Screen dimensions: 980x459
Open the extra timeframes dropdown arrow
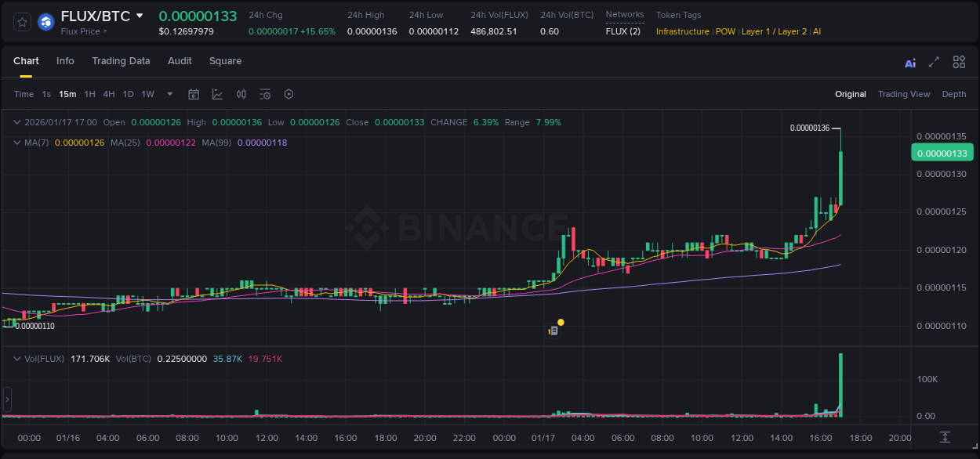point(169,94)
